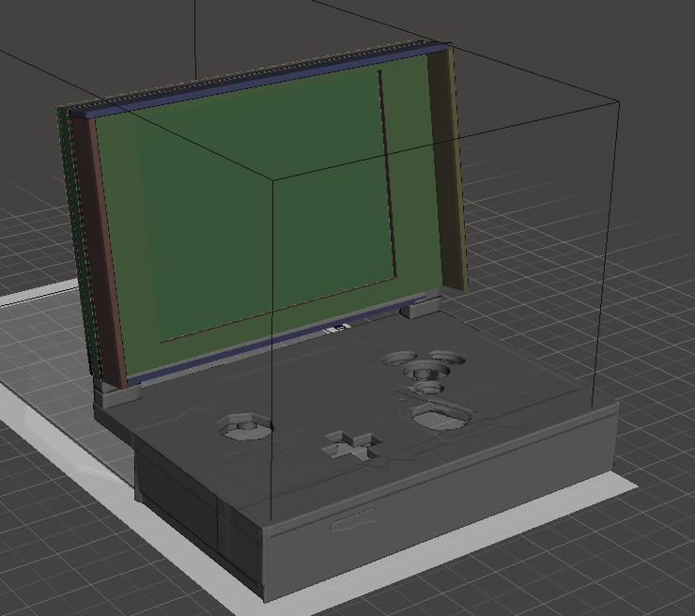
Task: Select the large oval cutout near the button holes
Action: point(440,416)
